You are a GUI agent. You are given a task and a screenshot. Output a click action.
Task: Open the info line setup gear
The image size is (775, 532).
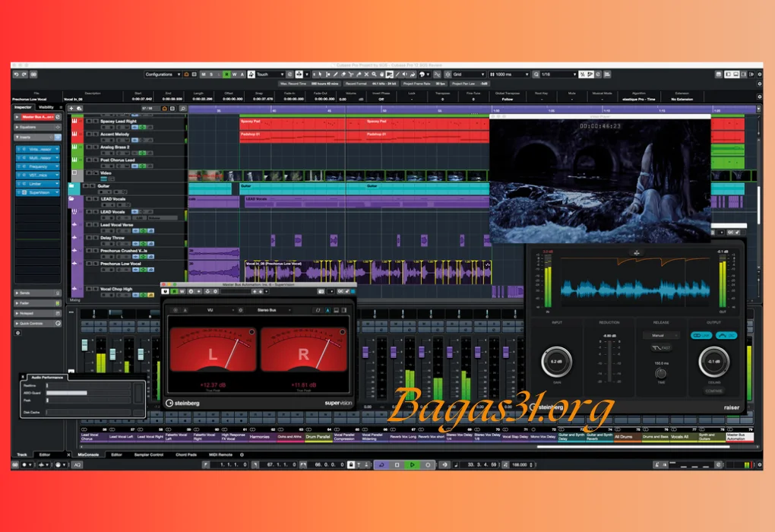760,97
